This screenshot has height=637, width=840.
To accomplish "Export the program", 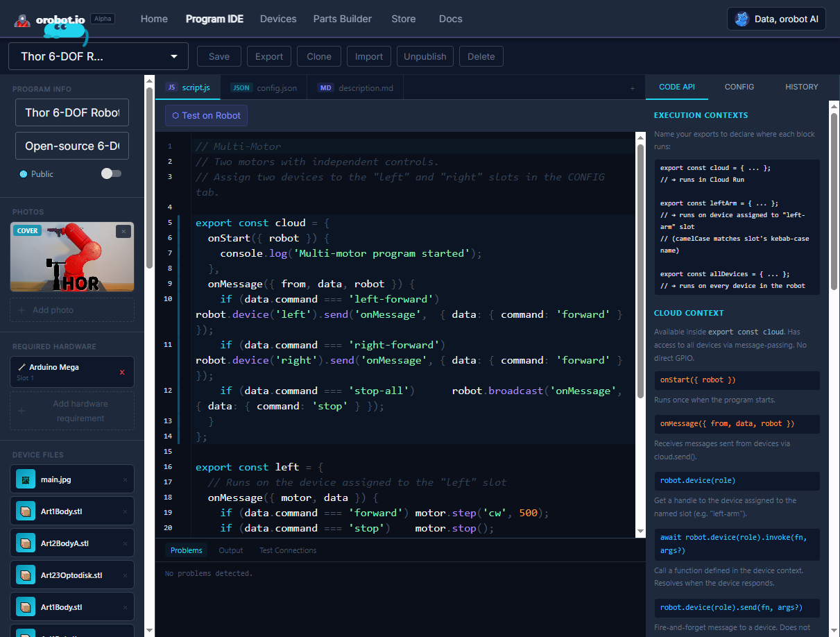I will [269, 57].
